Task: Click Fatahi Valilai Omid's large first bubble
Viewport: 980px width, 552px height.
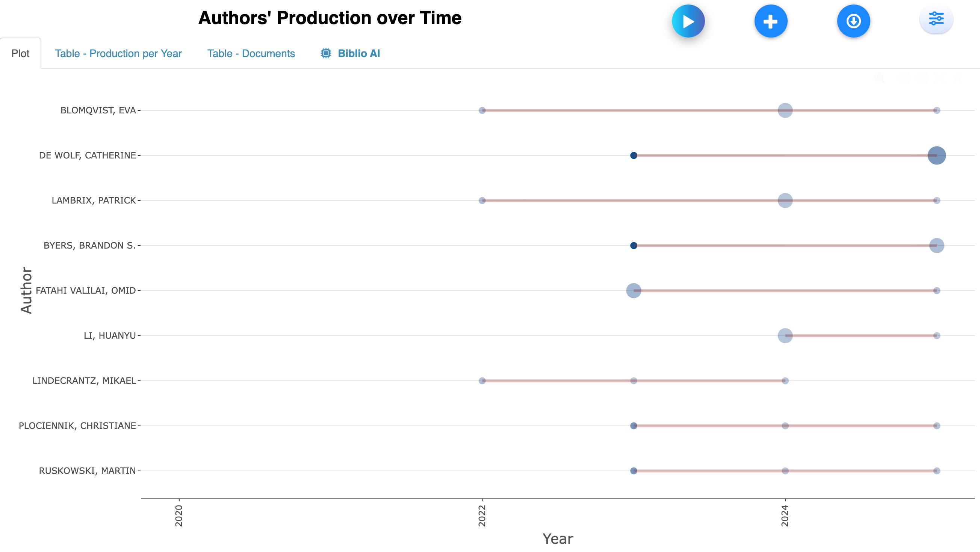Action: tap(634, 291)
